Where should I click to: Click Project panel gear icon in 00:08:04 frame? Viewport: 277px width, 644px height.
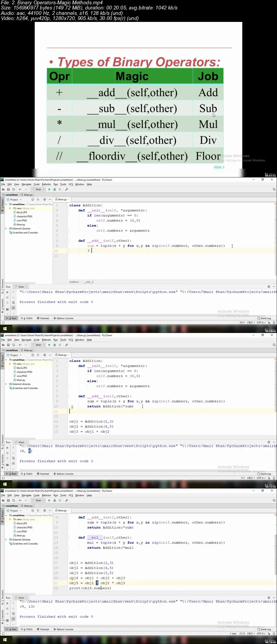pyautogui.click(x=45, y=200)
